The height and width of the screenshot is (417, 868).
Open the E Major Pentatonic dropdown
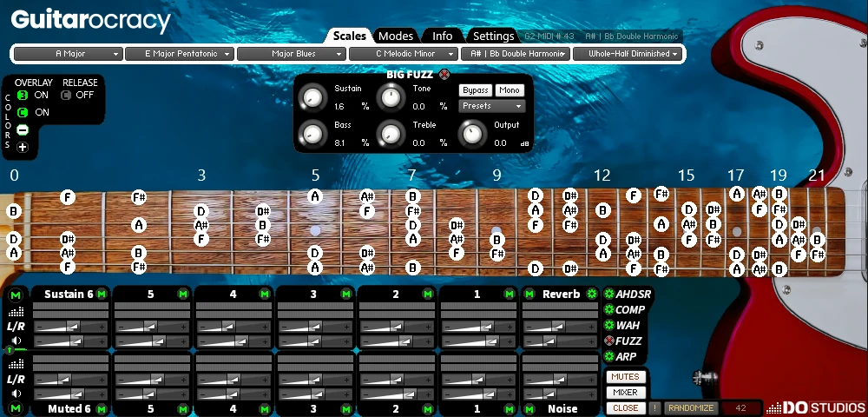tap(180, 54)
